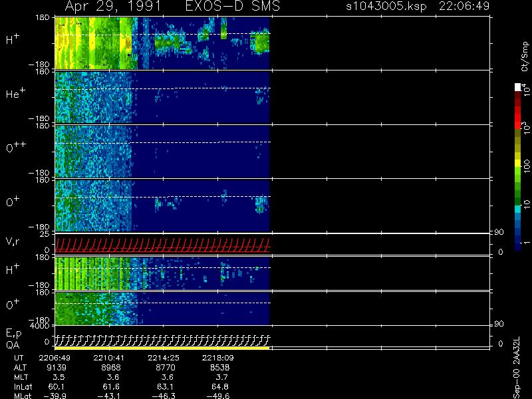
Task: Select the 100 color bar tick label
Action: click(x=526, y=167)
